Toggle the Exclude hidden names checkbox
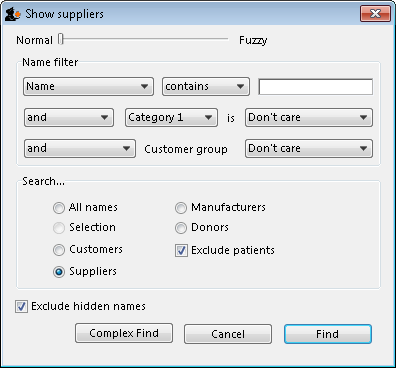 tap(21, 306)
